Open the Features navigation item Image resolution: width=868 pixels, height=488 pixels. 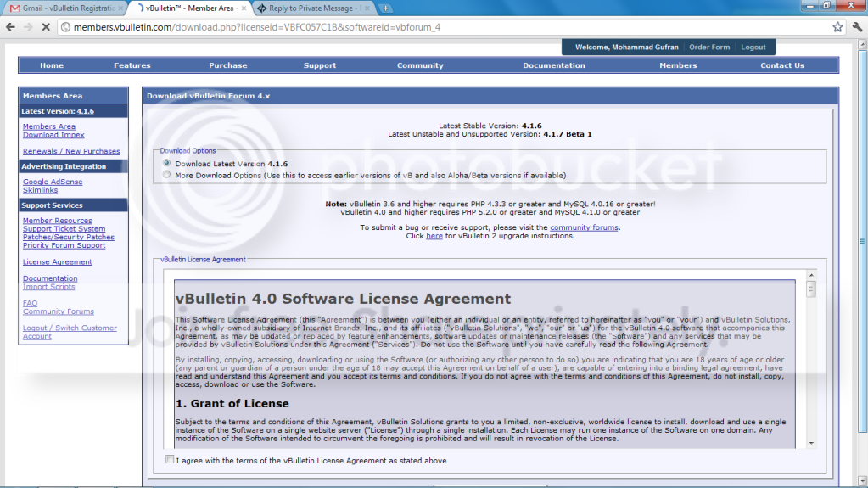132,65
